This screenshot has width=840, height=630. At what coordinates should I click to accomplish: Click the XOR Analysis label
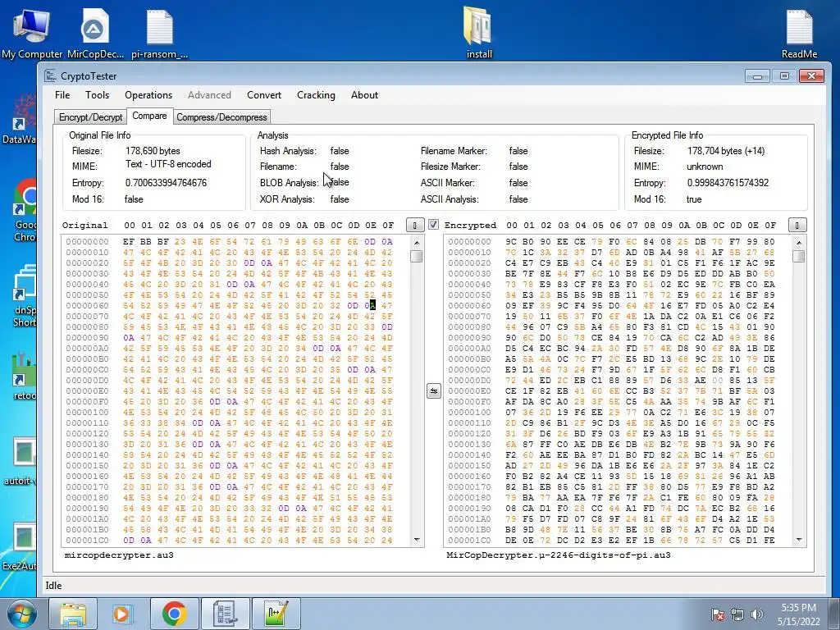click(x=287, y=199)
